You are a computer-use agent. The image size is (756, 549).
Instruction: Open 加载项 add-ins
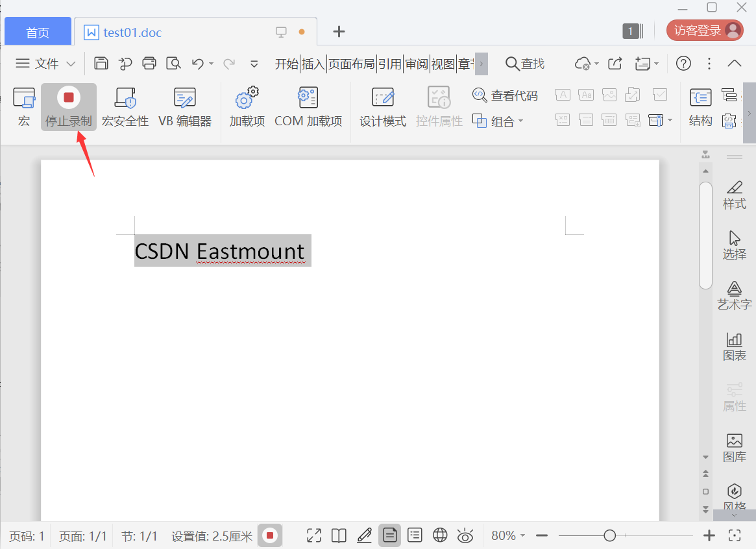pos(247,107)
